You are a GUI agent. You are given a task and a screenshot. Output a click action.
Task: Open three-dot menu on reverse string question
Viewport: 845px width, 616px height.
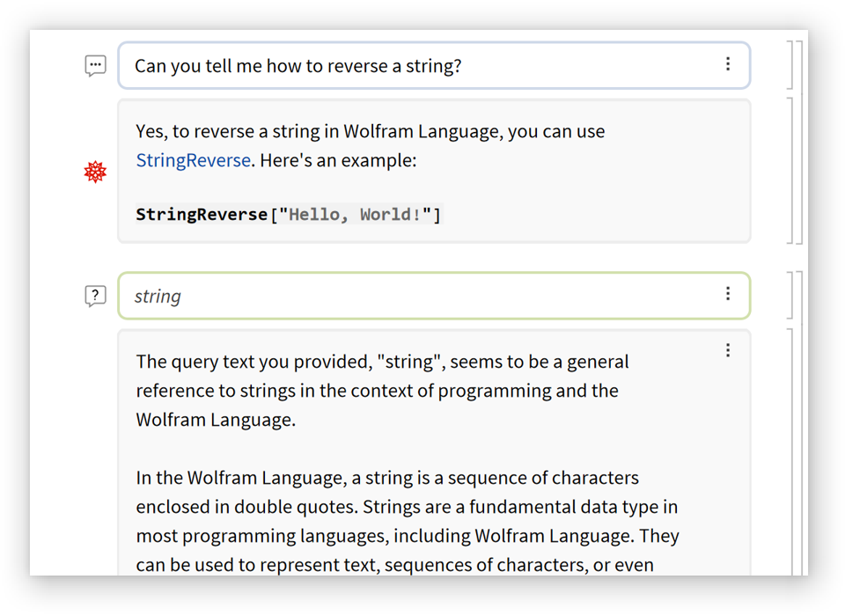click(728, 64)
